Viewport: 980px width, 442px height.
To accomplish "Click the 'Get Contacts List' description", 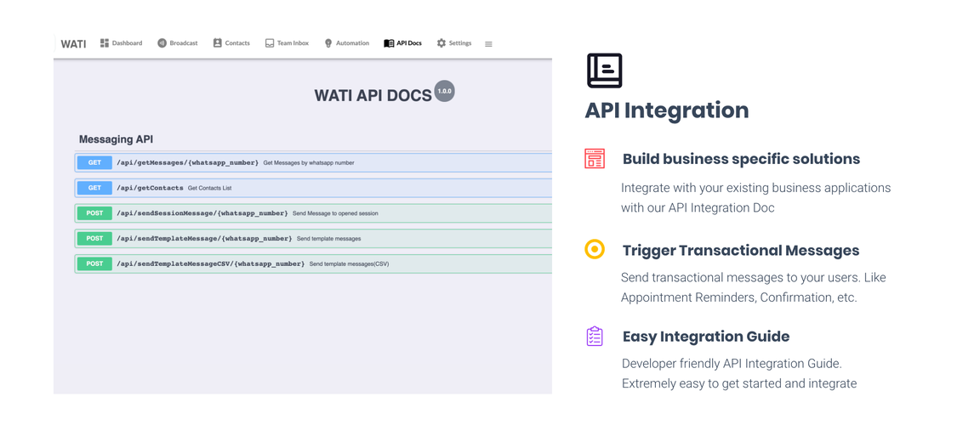I will click(x=210, y=188).
